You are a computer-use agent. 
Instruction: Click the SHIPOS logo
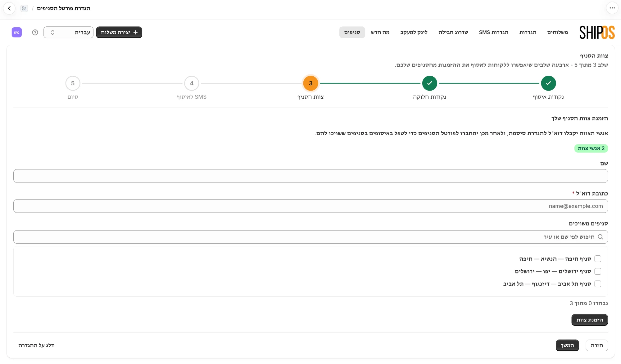click(597, 32)
